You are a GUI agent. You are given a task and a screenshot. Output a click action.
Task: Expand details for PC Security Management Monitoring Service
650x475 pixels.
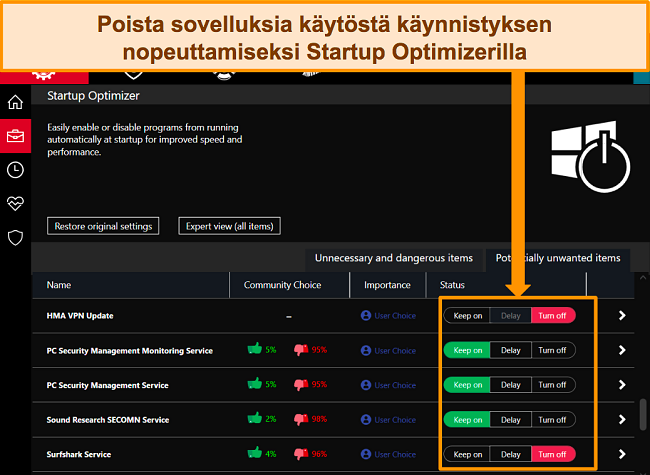[x=622, y=350]
